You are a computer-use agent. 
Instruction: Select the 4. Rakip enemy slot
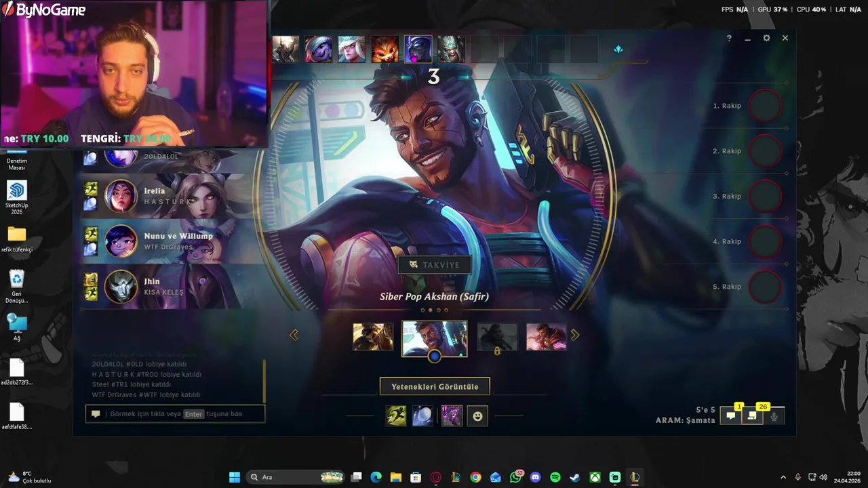pyautogui.click(x=766, y=241)
